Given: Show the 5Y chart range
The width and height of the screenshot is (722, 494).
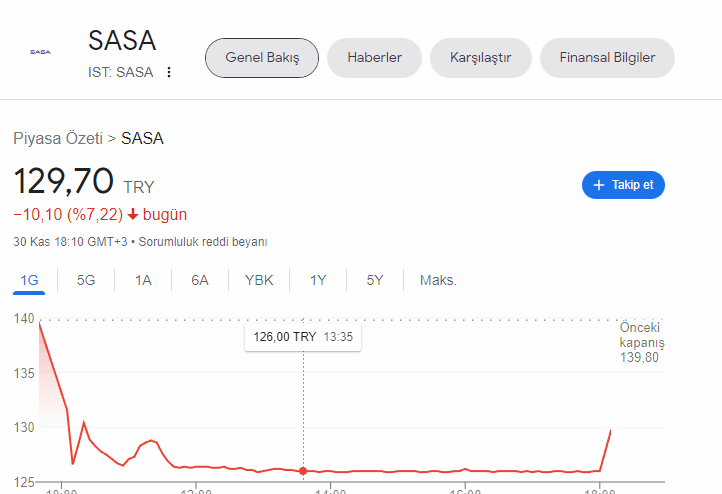Looking at the screenshot, I should [375, 280].
